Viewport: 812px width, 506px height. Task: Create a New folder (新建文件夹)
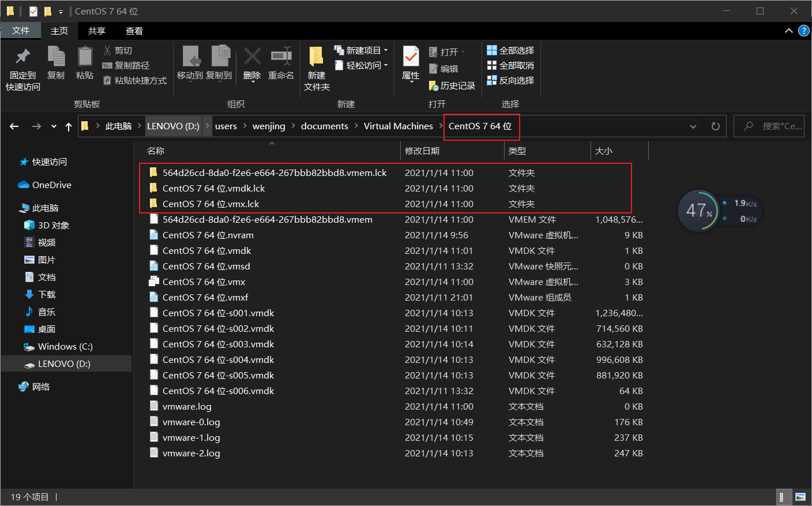[x=317, y=69]
